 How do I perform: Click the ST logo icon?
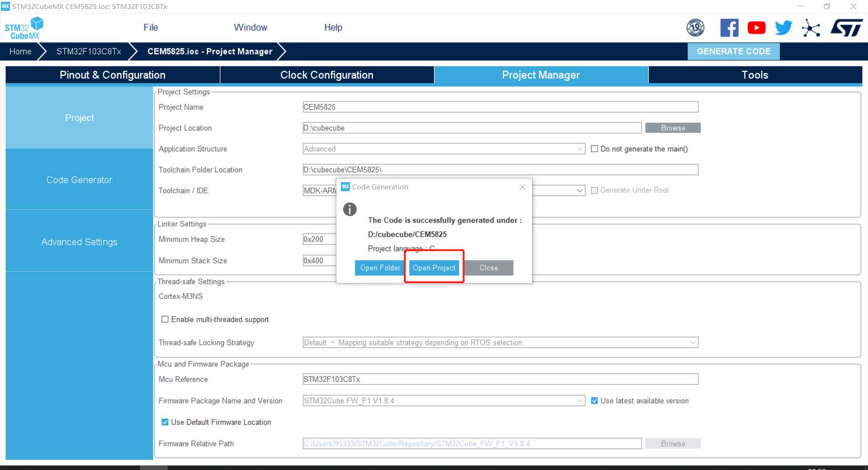coord(846,28)
